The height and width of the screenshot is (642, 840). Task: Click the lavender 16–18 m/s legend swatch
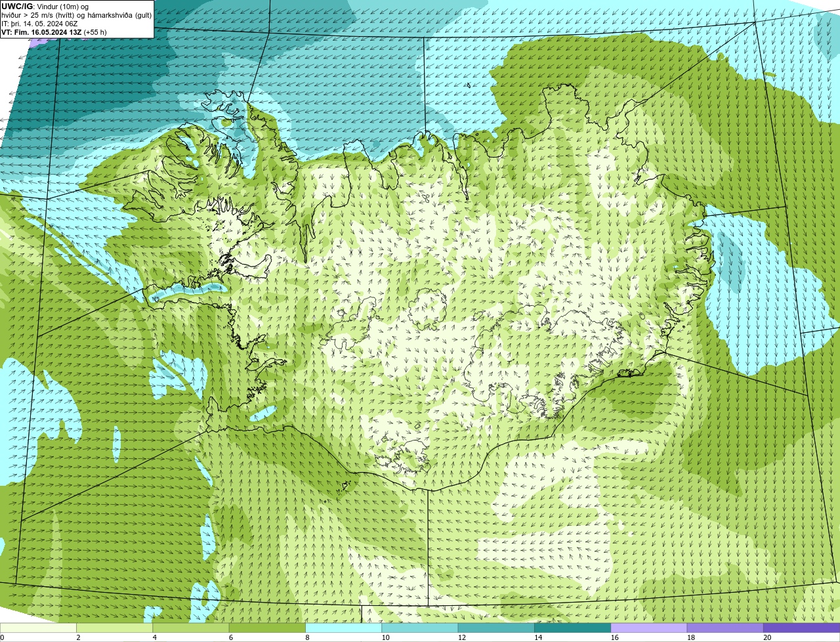[x=649, y=628]
